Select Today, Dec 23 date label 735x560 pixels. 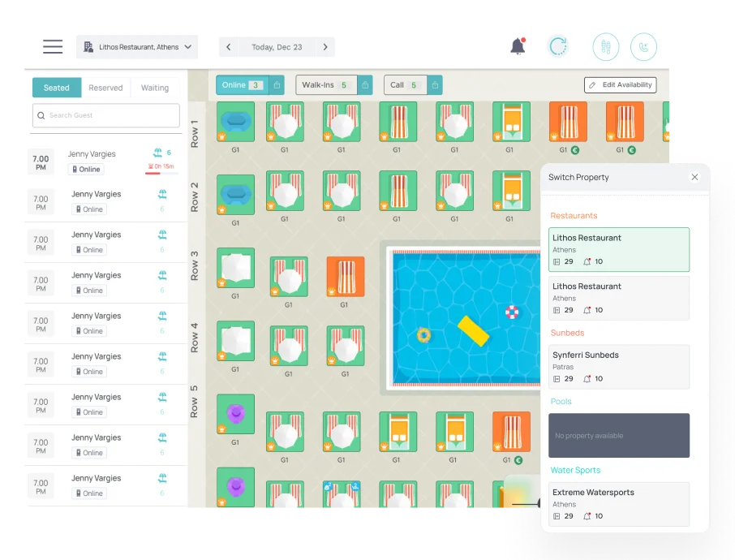coord(277,47)
